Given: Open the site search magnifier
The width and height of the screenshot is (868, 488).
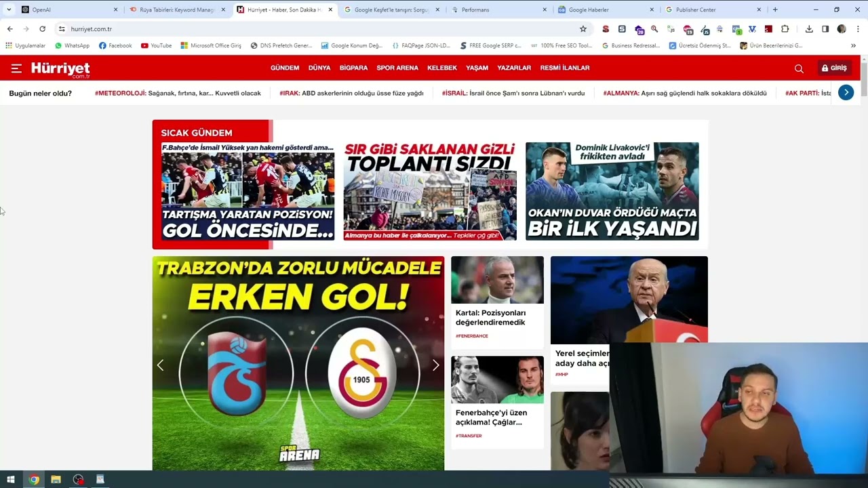Looking at the screenshot, I should pyautogui.click(x=799, y=68).
